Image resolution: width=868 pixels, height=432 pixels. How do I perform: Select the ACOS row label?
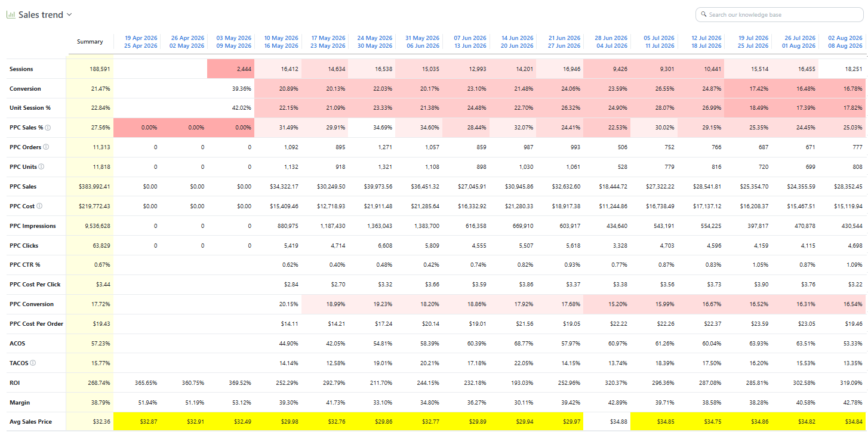tap(17, 343)
